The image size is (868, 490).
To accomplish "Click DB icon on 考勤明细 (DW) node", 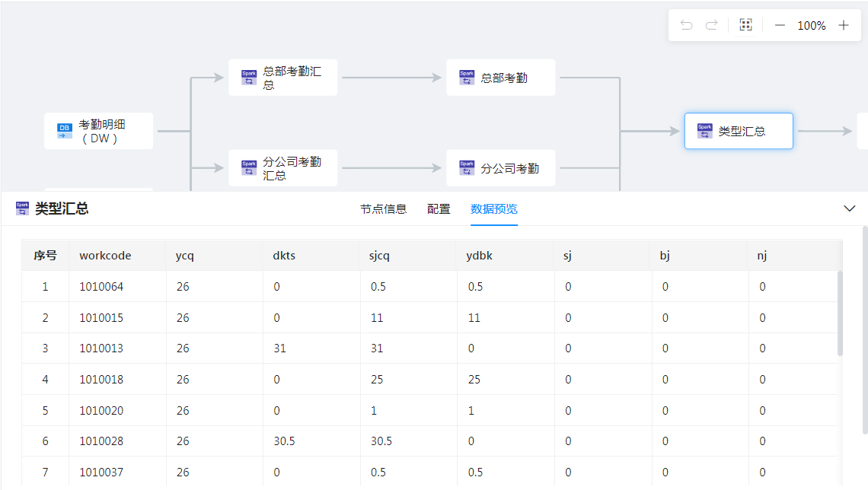I will point(65,131).
